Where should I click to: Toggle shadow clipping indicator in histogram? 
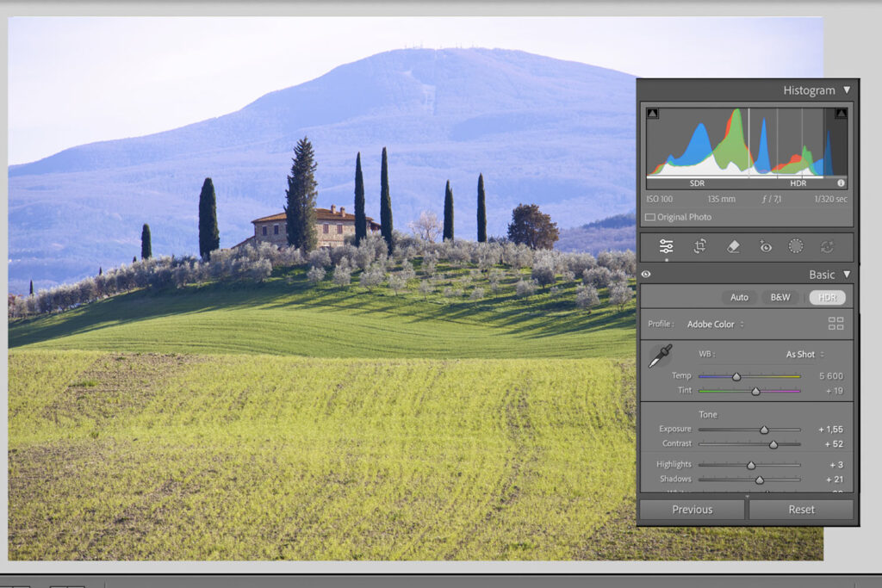tap(653, 114)
